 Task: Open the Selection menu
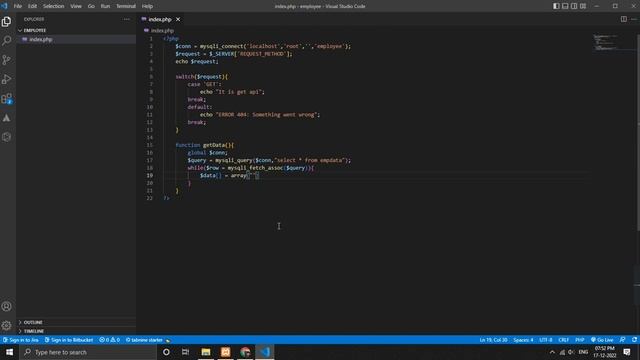(53, 6)
